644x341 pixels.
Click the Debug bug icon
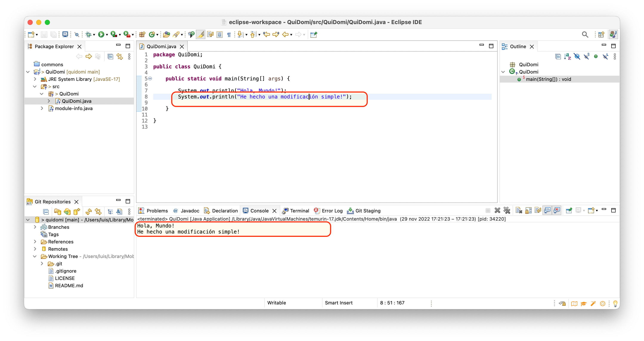pos(88,34)
